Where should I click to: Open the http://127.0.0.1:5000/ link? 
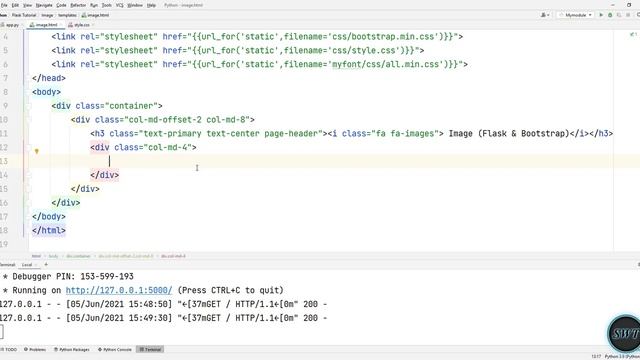pyautogui.click(x=119, y=290)
